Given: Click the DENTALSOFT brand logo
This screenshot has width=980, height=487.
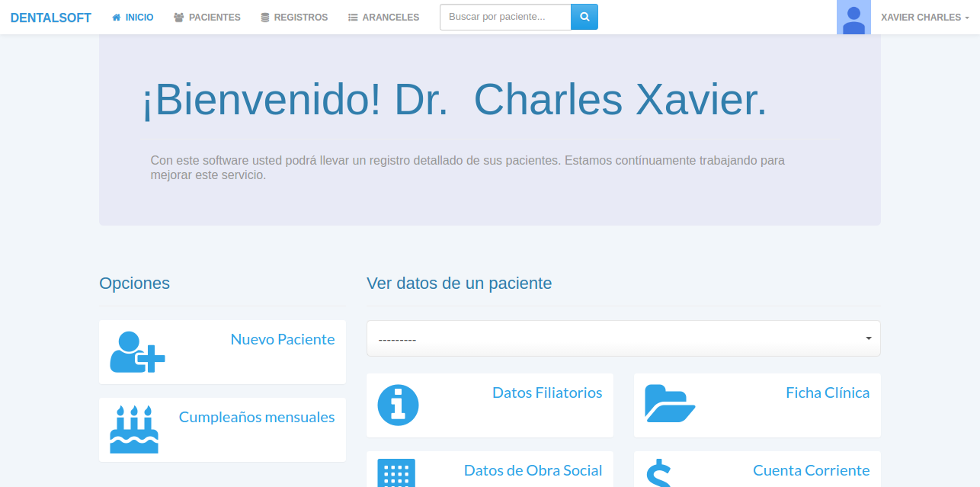Looking at the screenshot, I should (x=51, y=18).
